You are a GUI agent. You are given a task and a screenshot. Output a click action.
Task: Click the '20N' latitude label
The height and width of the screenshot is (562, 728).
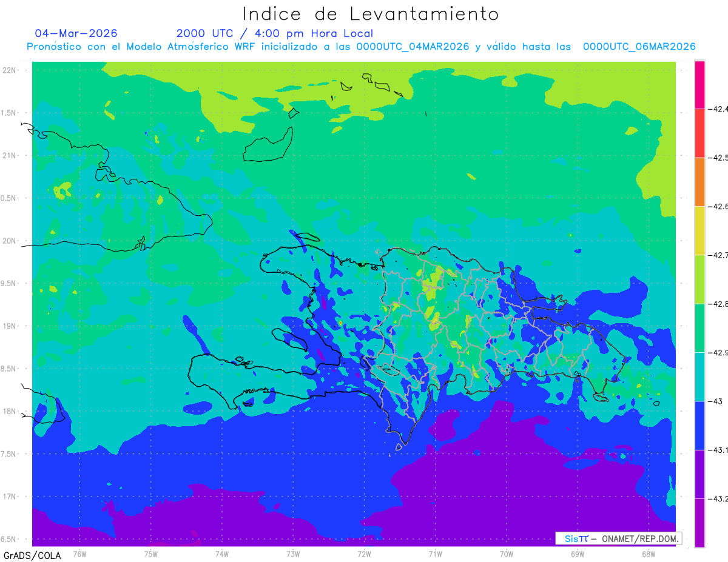(10, 241)
